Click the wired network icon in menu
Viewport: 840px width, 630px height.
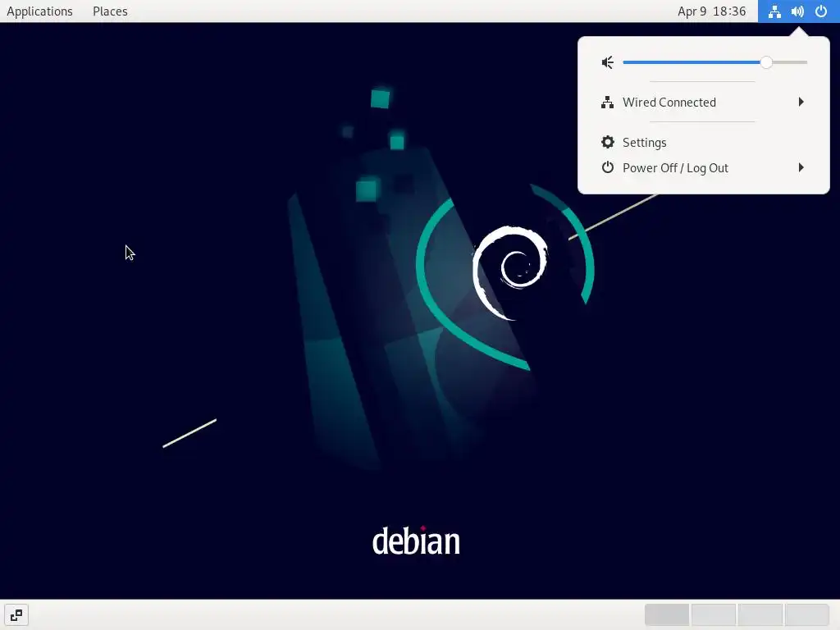608,103
